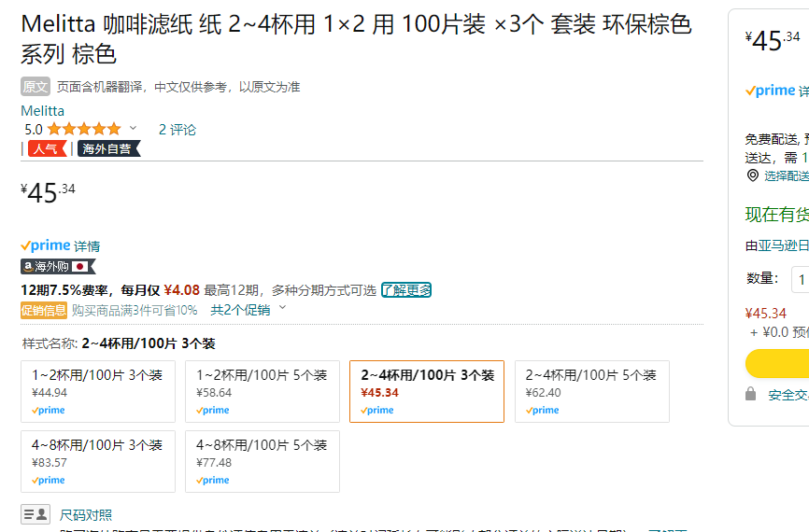Screen dimensions: 809x532
Task: Open the 安全交易 link
Action: tap(788, 396)
